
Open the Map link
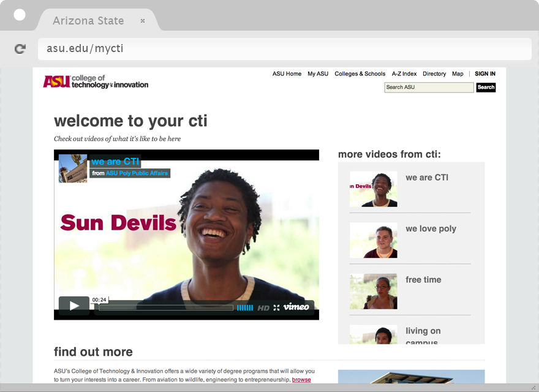coord(458,73)
